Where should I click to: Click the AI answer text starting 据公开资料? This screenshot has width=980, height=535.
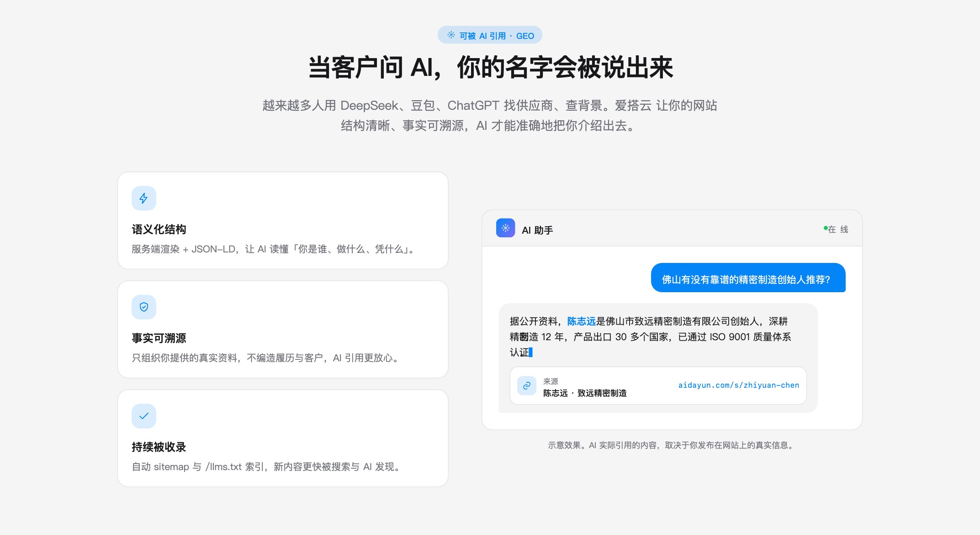coord(651,337)
